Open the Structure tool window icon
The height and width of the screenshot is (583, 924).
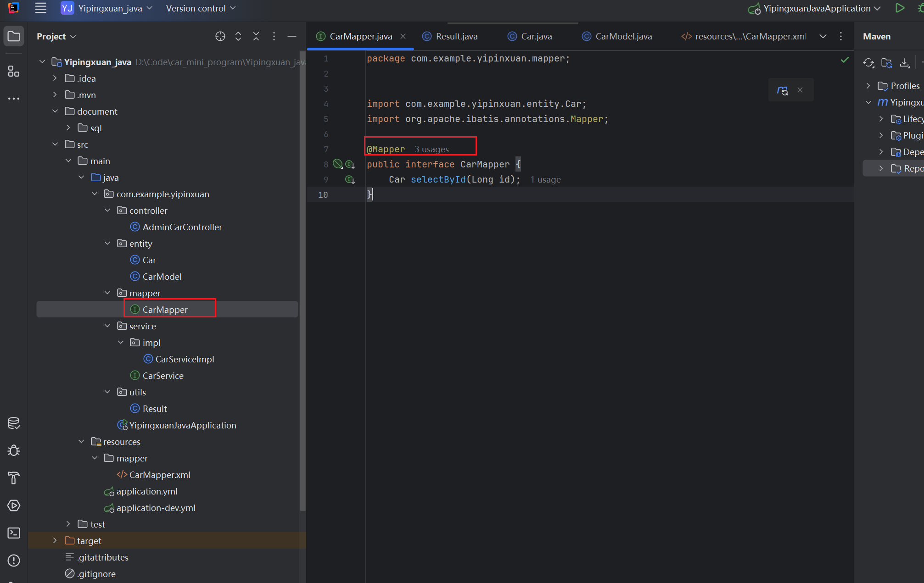[14, 71]
